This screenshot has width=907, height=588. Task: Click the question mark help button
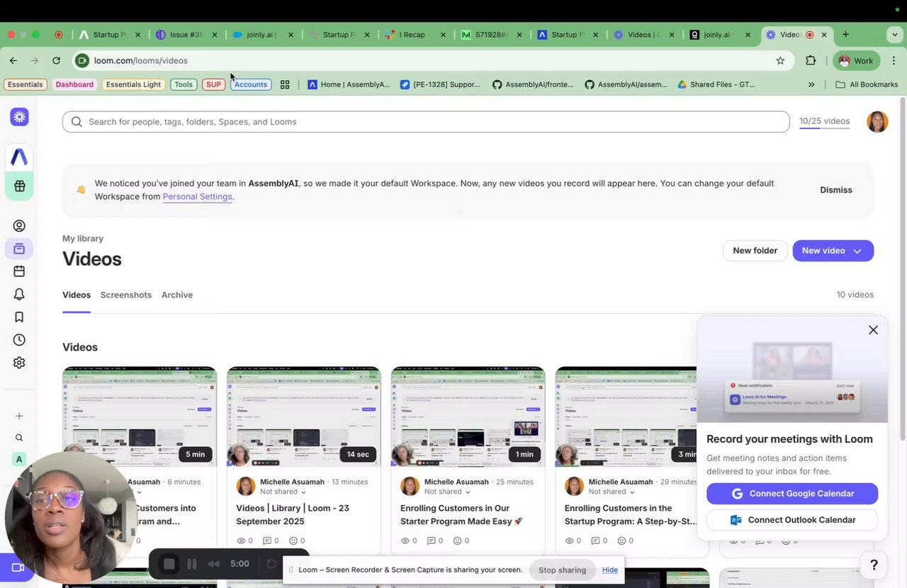874,565
